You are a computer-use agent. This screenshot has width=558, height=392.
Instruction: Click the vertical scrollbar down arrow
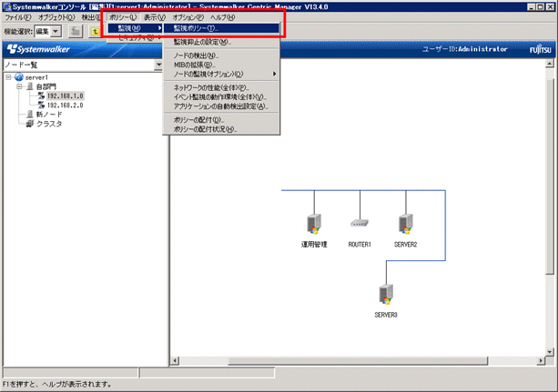550,352
